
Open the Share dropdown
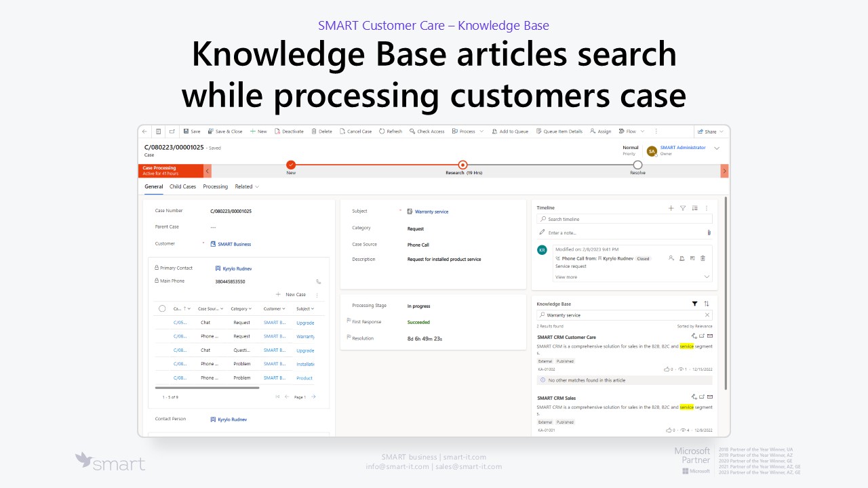coord(711,131)
